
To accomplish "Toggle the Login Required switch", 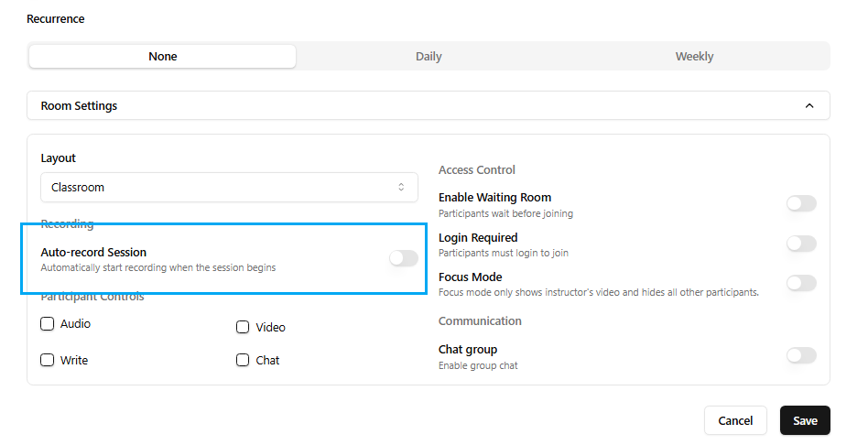I will point(801,244).
